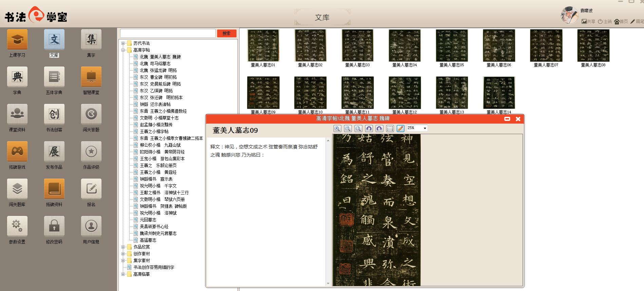
Task: Open 书法创客 module
Action: [54, 114]
